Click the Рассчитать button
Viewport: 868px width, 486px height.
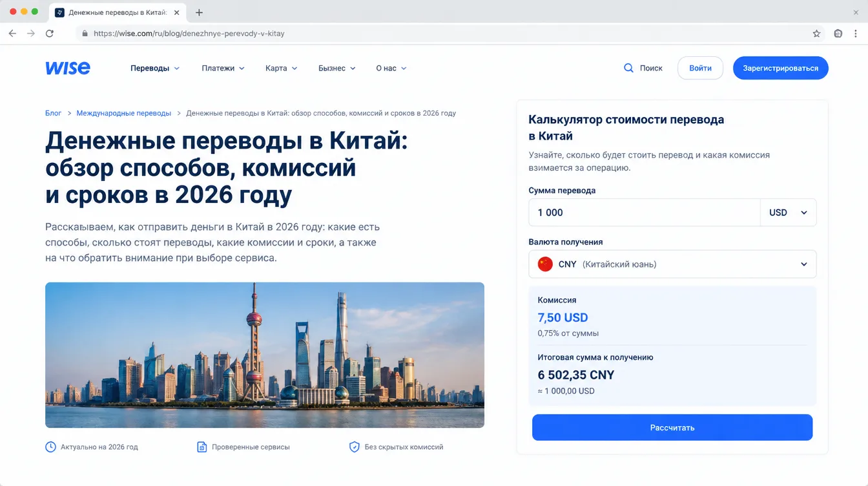672,427
